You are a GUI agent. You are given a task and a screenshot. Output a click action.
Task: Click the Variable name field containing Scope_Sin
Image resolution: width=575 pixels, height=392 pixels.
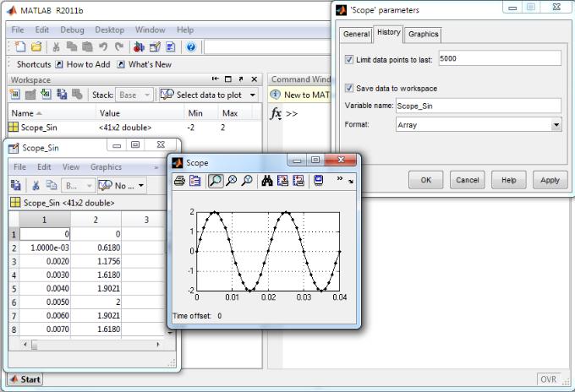pyautogui.click(x=479, y=106)
